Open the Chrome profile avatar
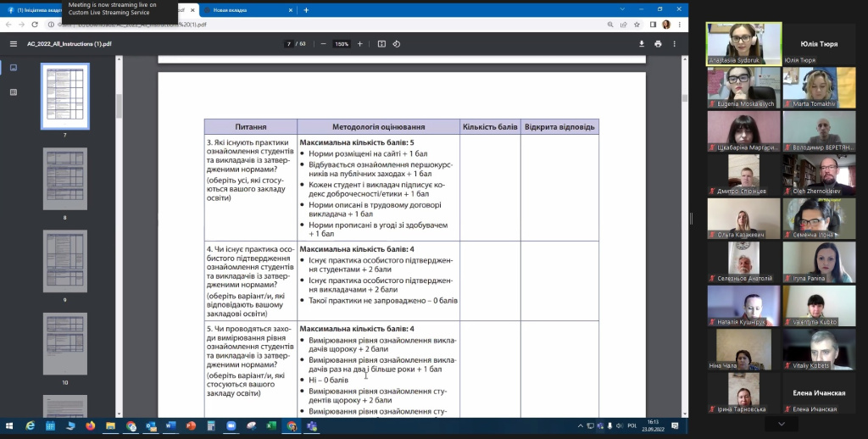The image size is (868, 439). [x=666, y=25]
